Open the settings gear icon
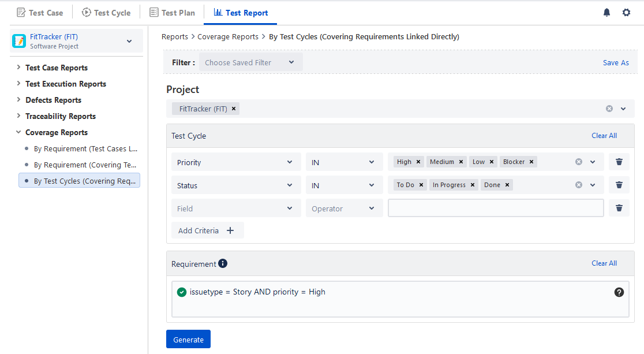This screenshot has height=354, width=644. pos(626,12)
